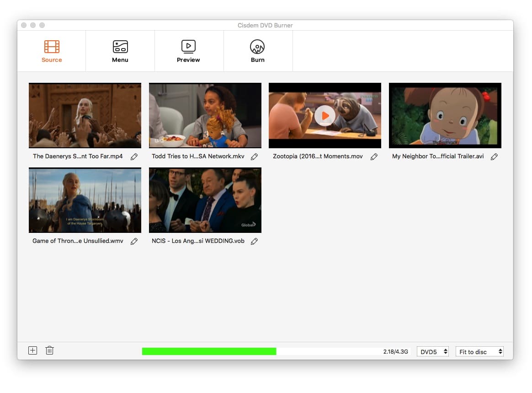The width and height of the screenshot is (532, 393).
Task: Edit NCIS Los Angeles WEDDING.vob pencil icon
Action: point(255,241)
